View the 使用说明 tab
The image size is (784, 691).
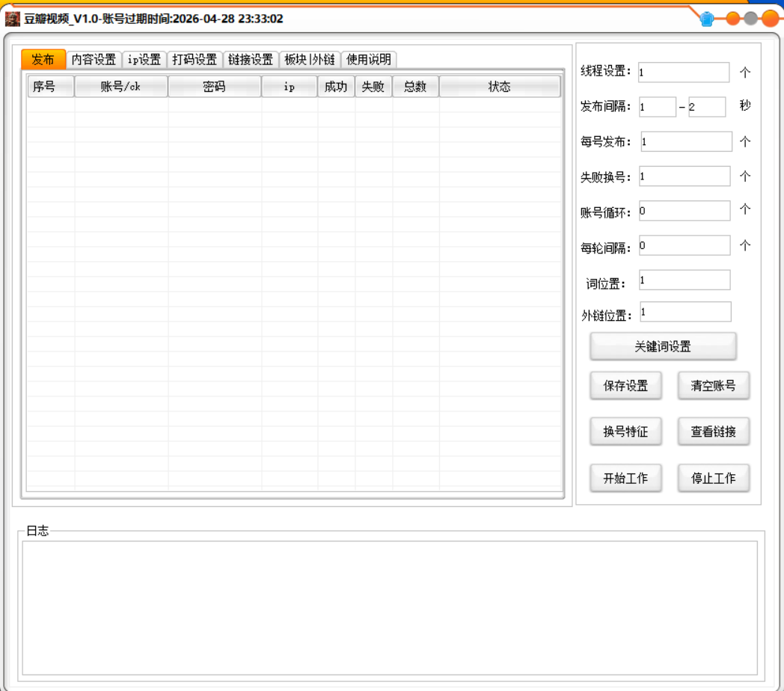click(369, 60)
